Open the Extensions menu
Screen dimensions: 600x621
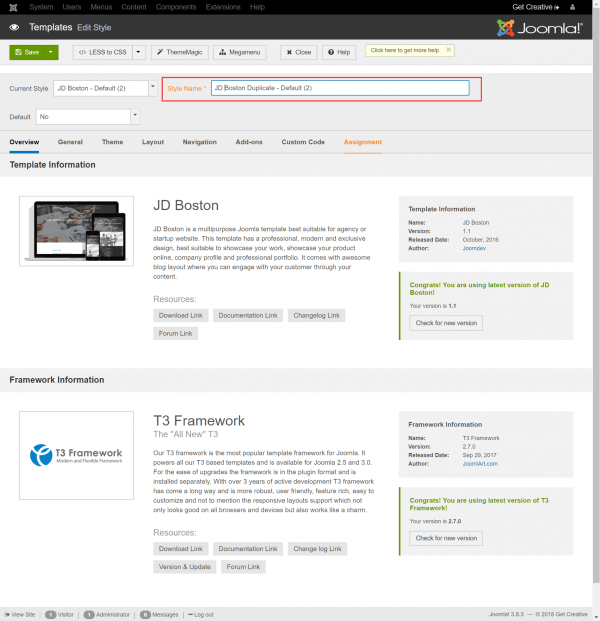click(223, 7)
